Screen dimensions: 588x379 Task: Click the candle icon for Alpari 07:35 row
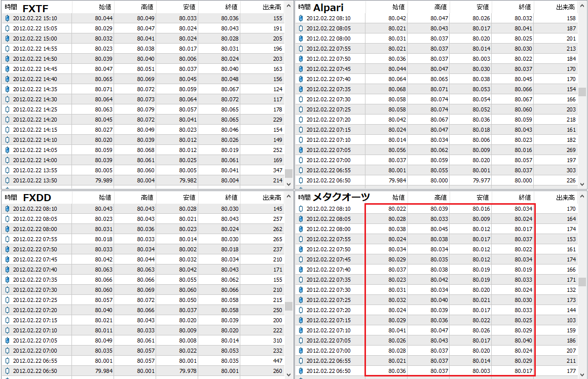301,89
